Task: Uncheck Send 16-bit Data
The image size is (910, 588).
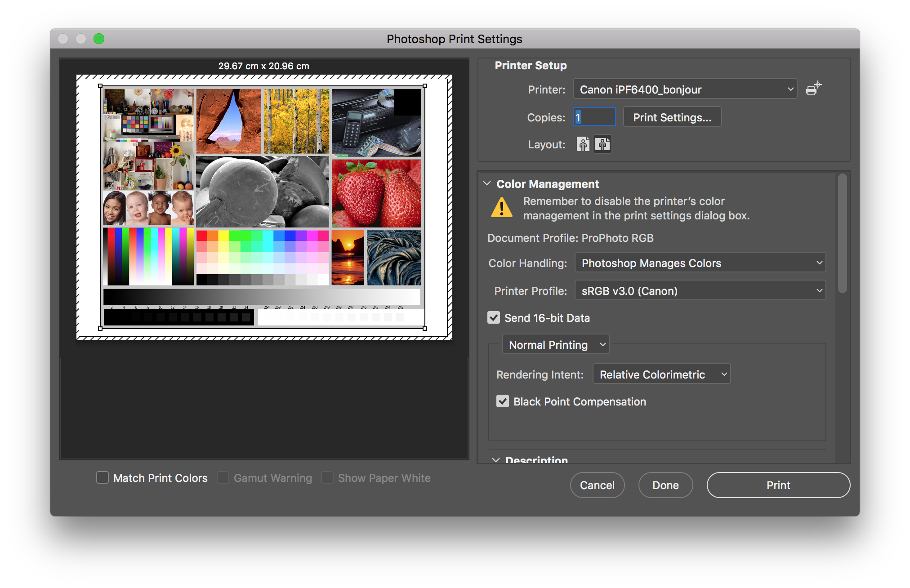Action: click(x=494, y=318)
